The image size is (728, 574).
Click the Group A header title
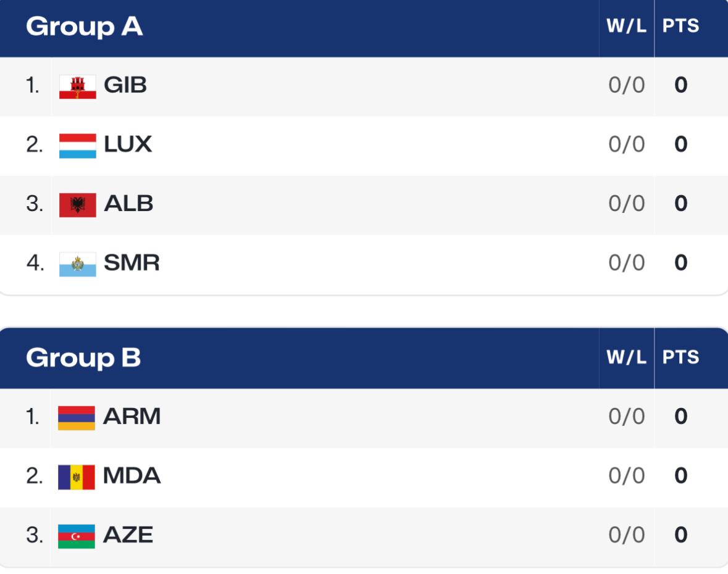click(x=84, y=27)
